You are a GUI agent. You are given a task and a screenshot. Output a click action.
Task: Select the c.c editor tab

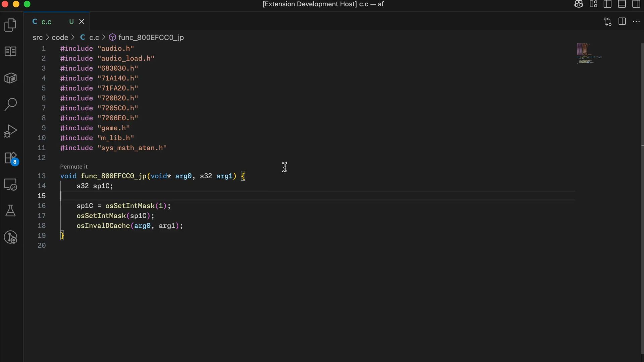click(x=46, y=22)
